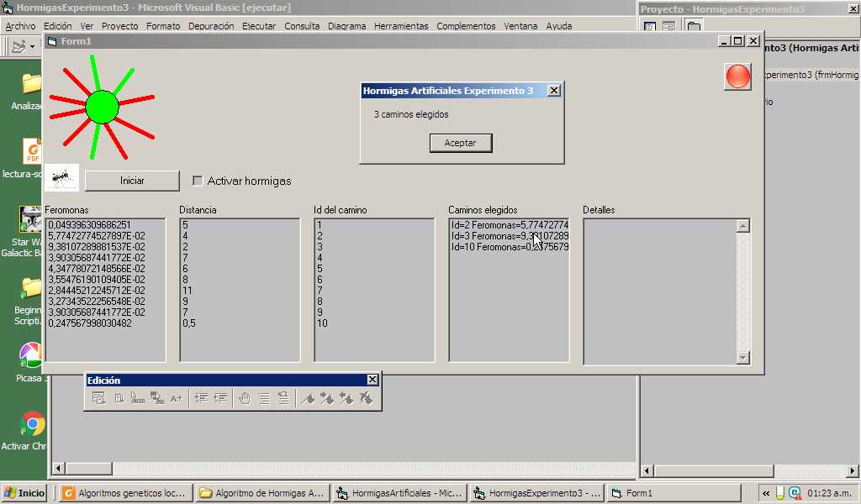Click Uncomment Block icon in Edición toolbar
Viewport: 861px width, 504px height.
pyautogui.click(x=283, y=398)
